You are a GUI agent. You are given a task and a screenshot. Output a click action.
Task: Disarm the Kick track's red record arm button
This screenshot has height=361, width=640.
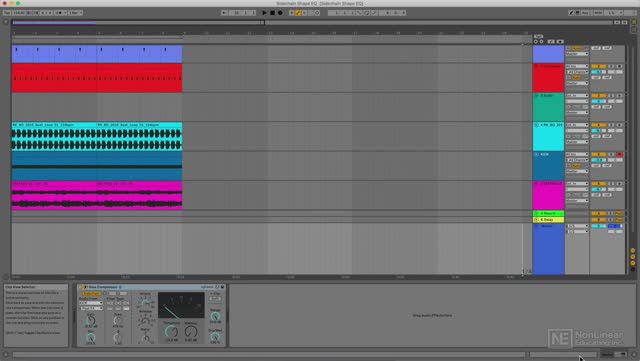620,154
